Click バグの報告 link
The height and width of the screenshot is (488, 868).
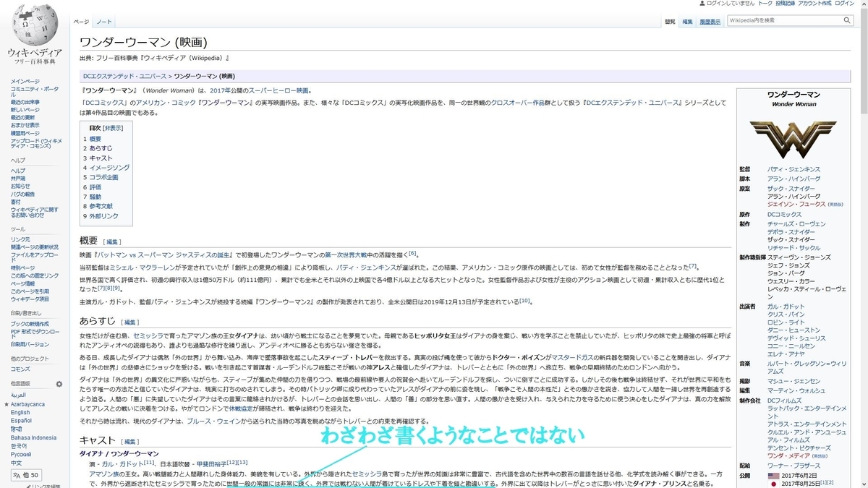pos(23,194)
